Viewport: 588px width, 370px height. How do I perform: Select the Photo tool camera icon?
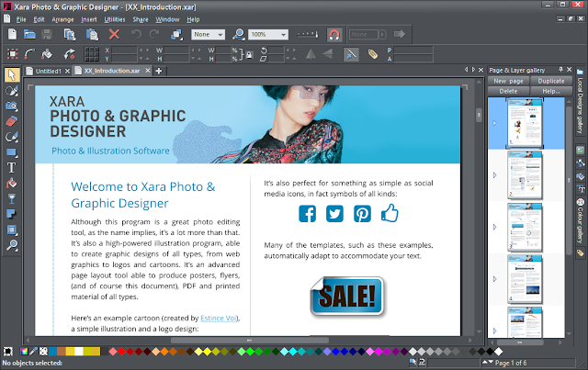click(x=12, y=107)
